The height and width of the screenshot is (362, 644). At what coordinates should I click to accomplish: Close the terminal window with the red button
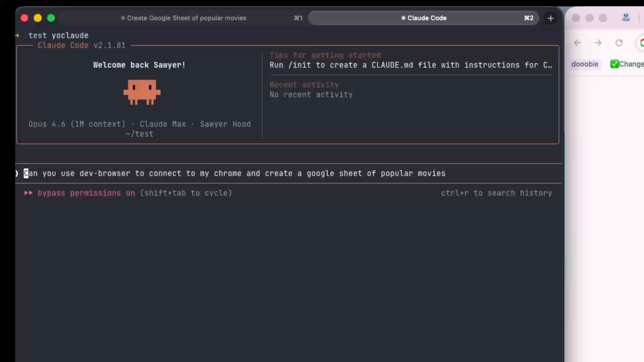click(x=24, y=18)
